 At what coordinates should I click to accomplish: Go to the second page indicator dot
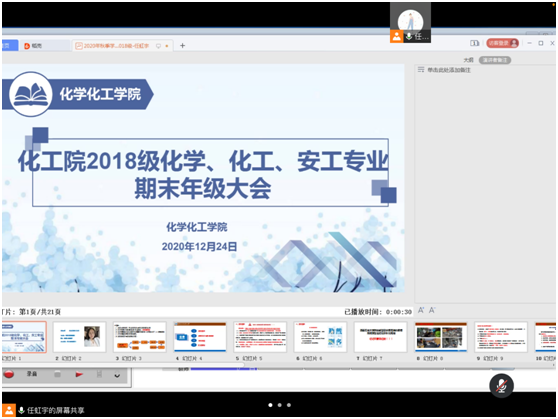tap(280, 405)
